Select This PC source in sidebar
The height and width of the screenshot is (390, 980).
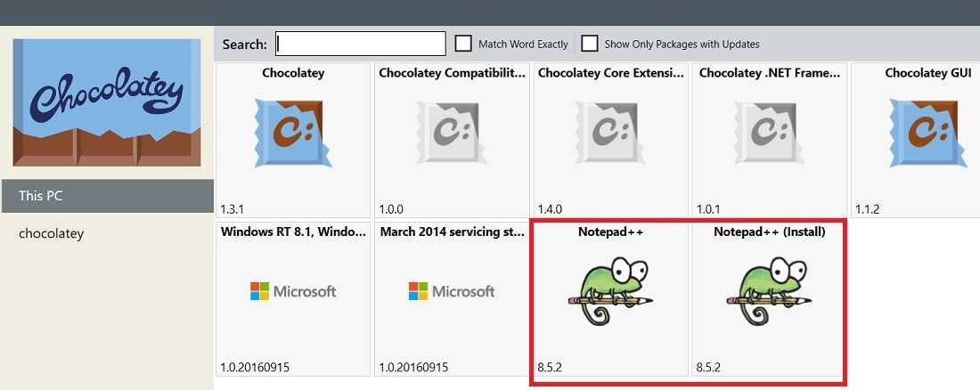coord(107,196)
